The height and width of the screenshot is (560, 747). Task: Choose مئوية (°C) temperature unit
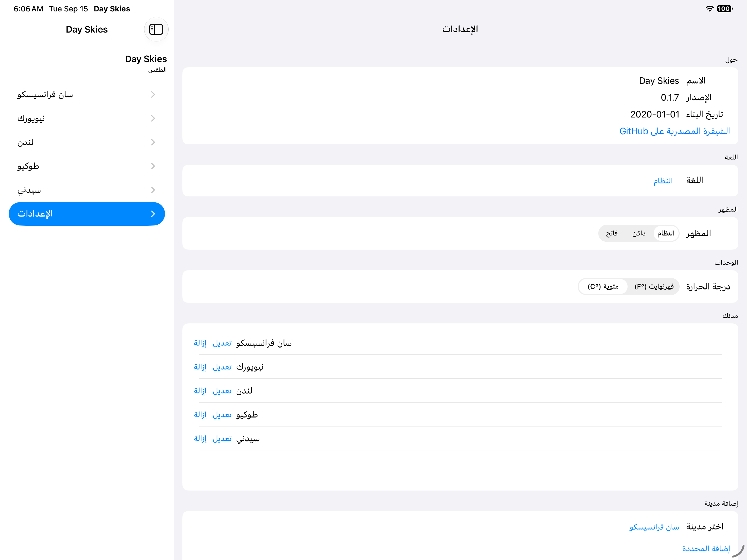(x=603, y=287)
